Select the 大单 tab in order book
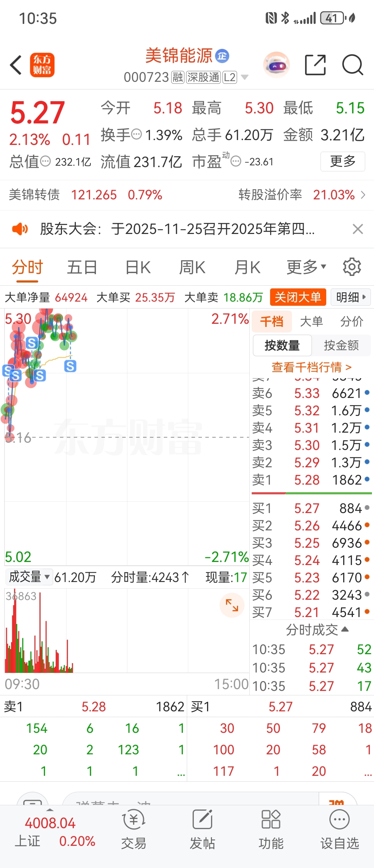This screenshot has width=374, height=868. 311,322
